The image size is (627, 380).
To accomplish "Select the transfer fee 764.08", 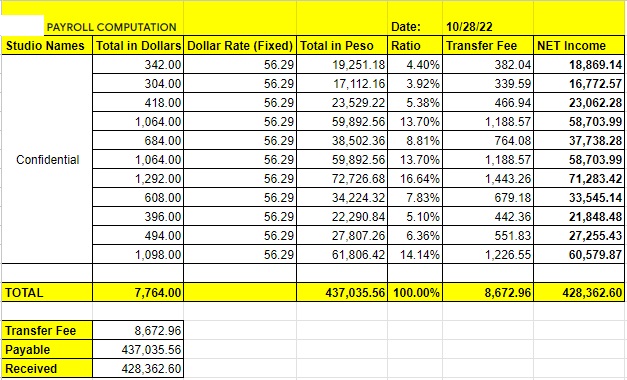I will click(x=488, y=140).
